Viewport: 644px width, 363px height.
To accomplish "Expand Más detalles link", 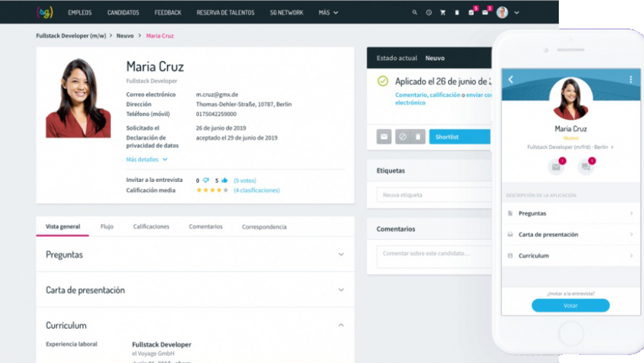I will tap(147, 160).
